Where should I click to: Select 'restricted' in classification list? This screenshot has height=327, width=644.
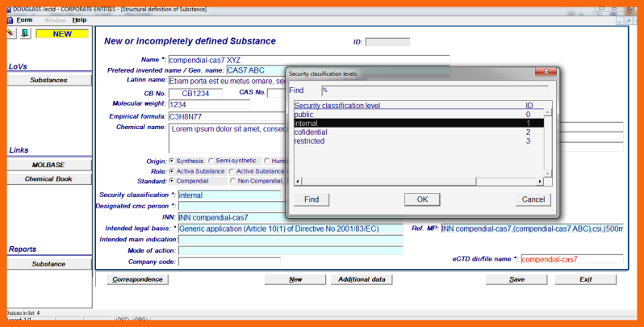(x=419, y=141)
